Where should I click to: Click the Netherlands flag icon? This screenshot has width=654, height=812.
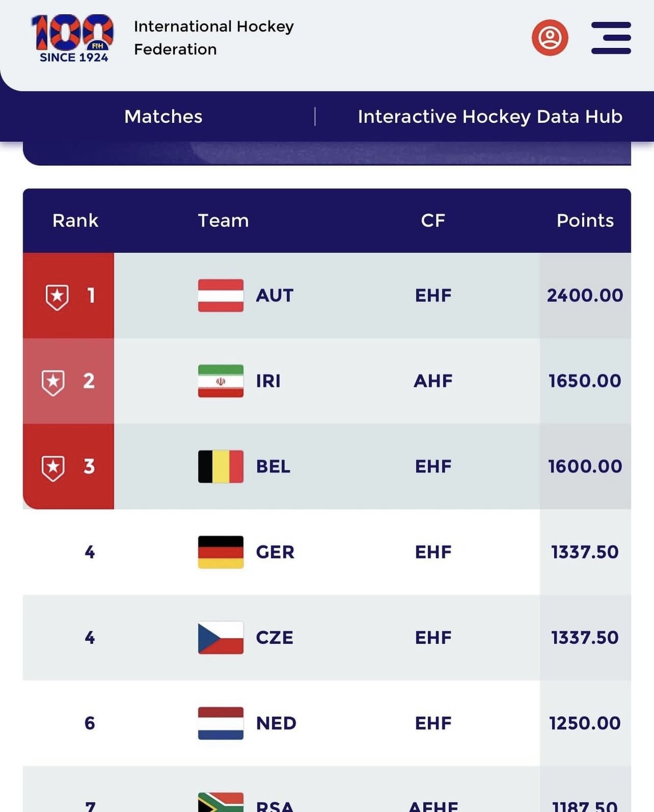point(221,723)
